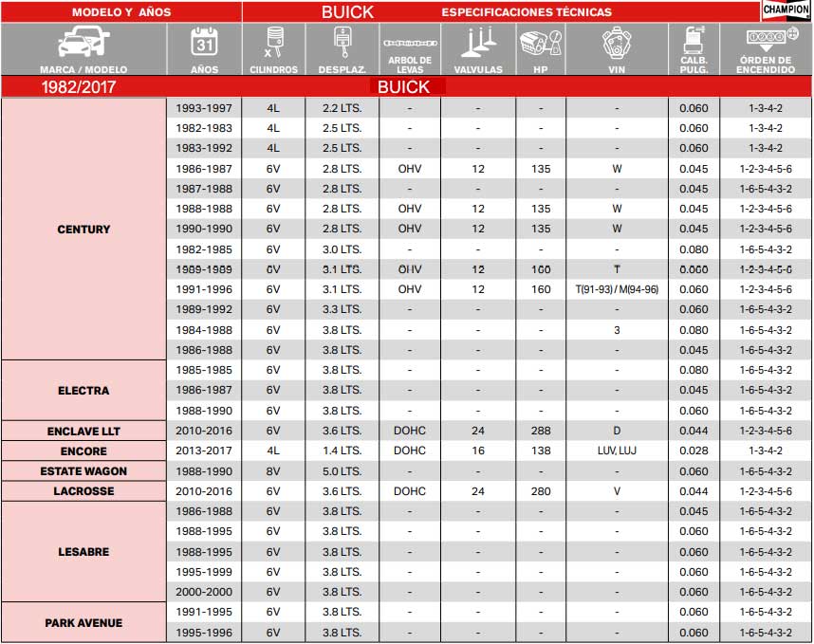Click the 280 HP value
This screenshot has width=814, height=644.
pos(541,491)
